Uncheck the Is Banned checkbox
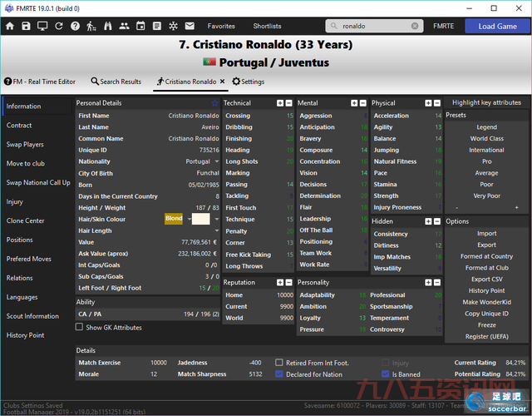 pyautogui.click(x=385, y=374)
